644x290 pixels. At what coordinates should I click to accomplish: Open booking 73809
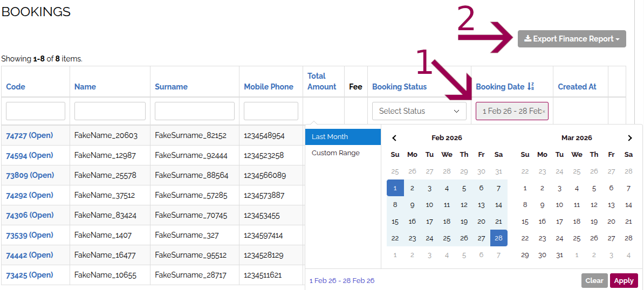(30, 175)
